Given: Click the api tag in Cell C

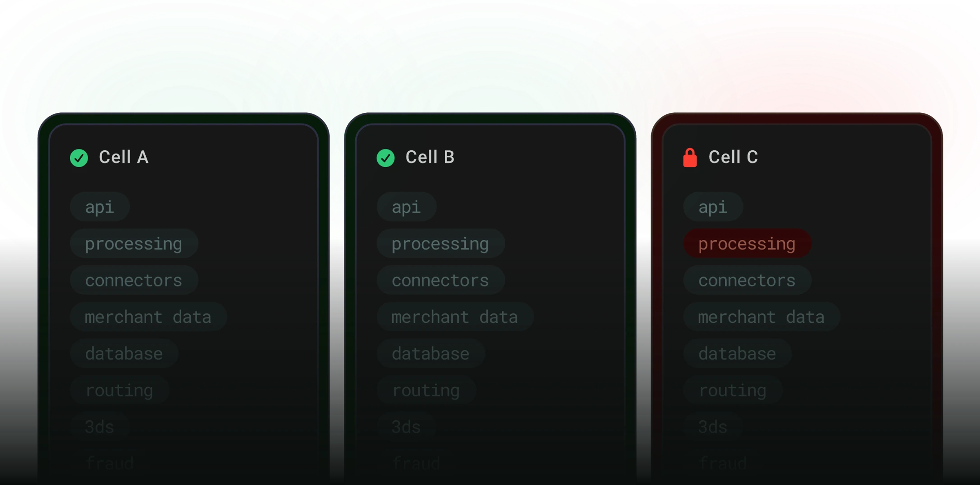Looking at the screenshot, I should tap(713, 207).
